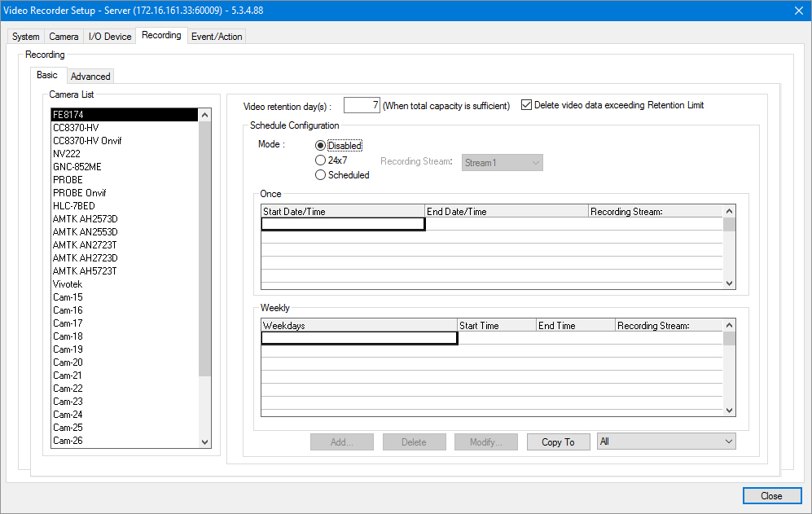The height and width of the screenshot is (514, 812).
Task: Open the Event/Action tab
Action: pyautogui.click(x=217, y=37)
